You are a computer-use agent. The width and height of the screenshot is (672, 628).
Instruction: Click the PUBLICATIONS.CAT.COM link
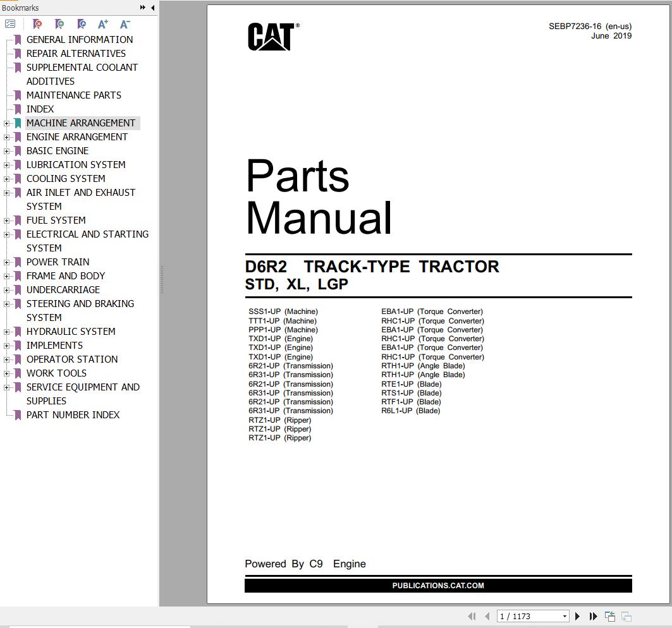pos(438,586)
